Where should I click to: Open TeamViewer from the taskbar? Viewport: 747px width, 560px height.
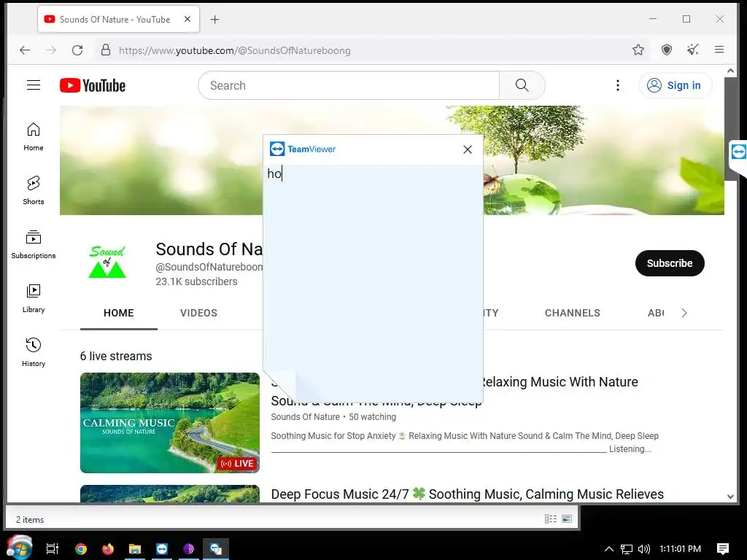pyautogui.click(x=162, y=549)
